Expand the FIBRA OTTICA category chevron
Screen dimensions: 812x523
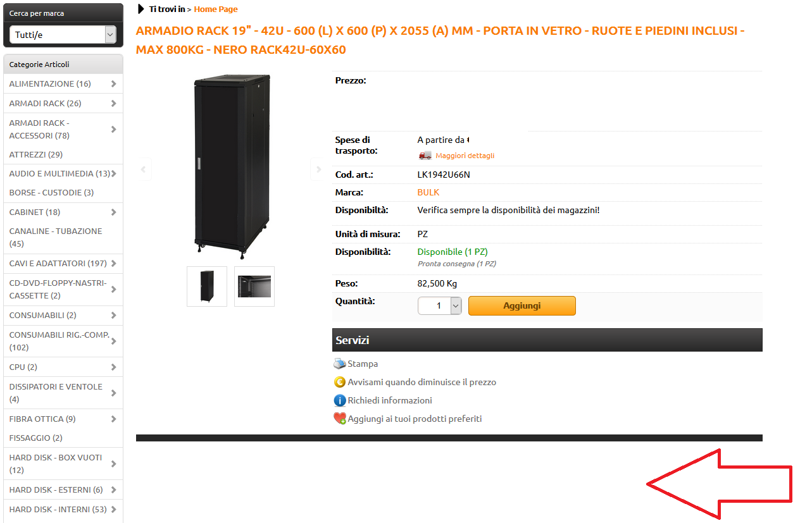tap(113, 419)
